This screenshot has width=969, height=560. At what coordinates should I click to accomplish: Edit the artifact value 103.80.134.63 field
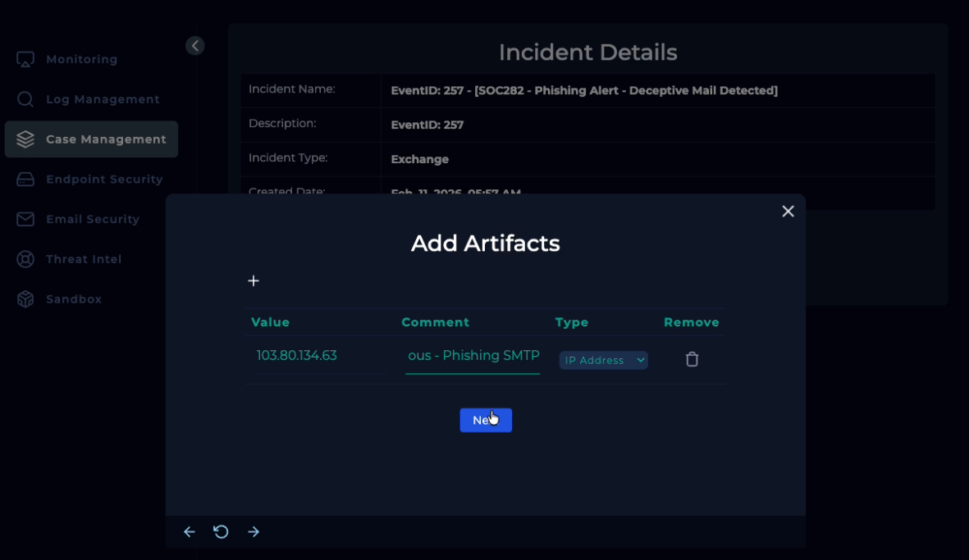click(x=320, y=356)
